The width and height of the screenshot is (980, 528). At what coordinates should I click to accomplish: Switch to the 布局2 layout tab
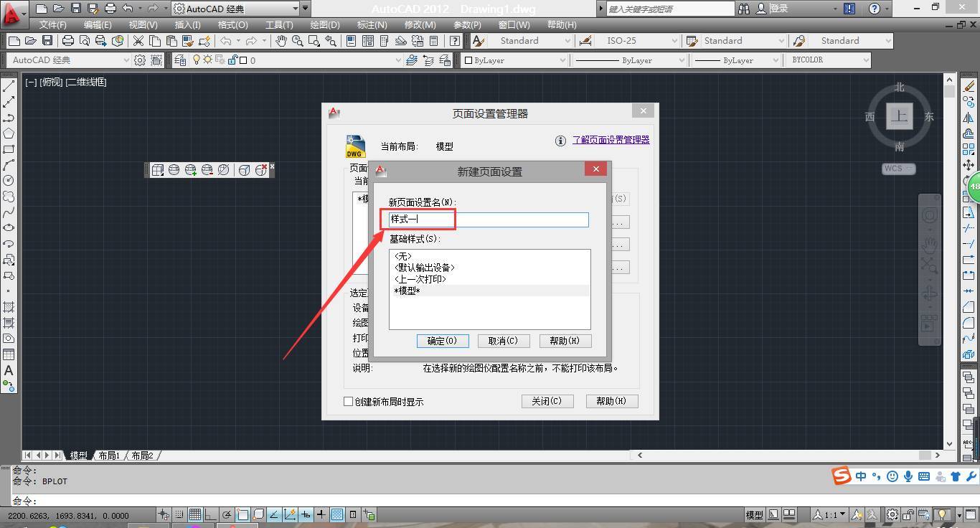point(142,456)
